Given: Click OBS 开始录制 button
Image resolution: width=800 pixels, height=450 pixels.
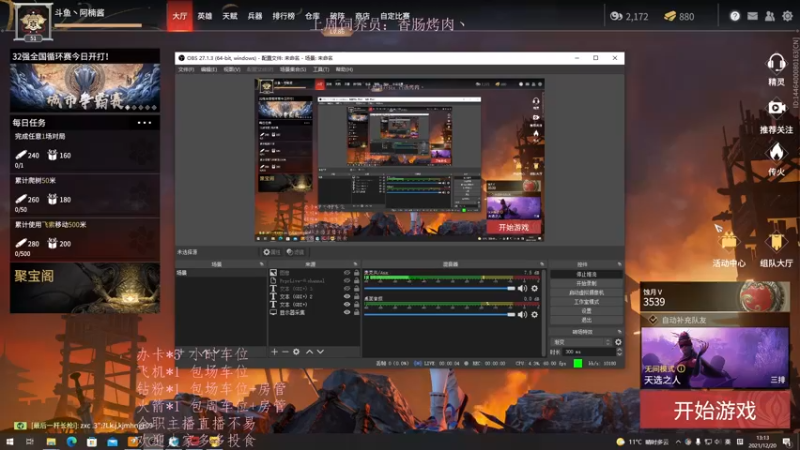Looking at the screenshot, I should (586, 283).
